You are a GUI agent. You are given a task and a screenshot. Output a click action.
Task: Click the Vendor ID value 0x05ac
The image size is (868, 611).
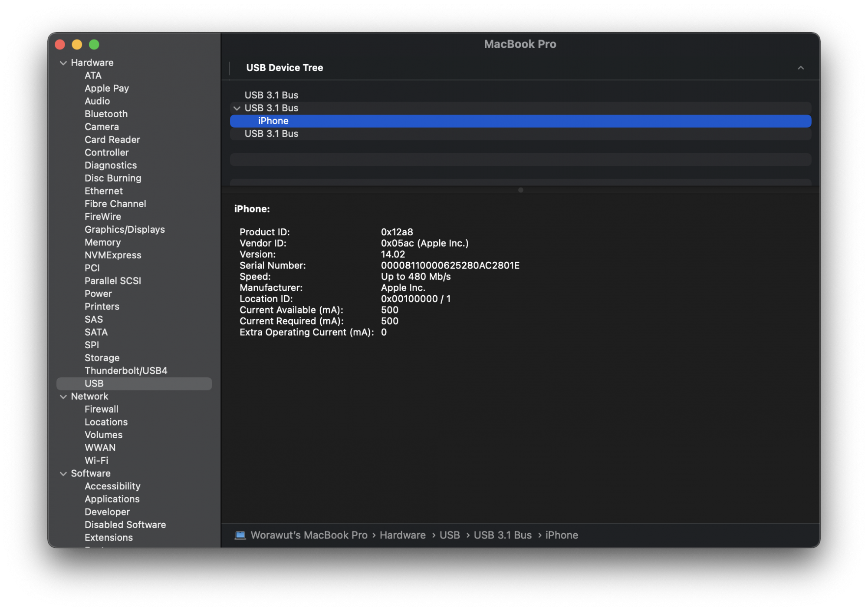tap(425, 243)
